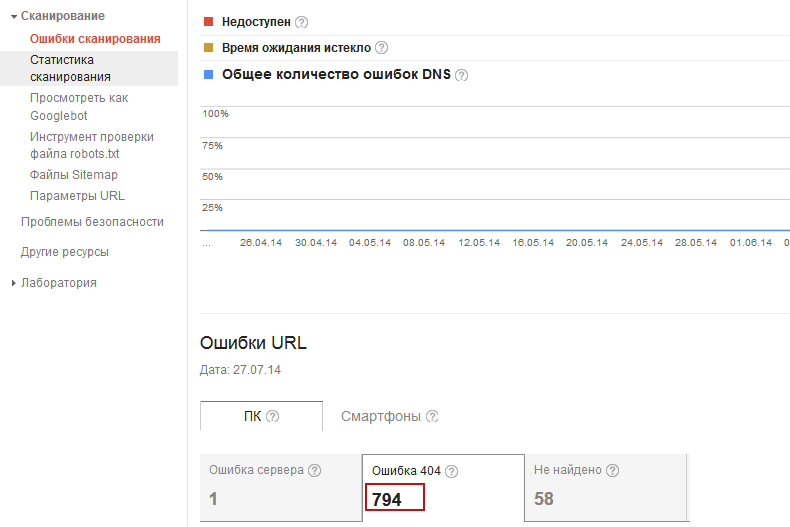Click chart date label 16.05.14
The image size is (790, 527).
pos(533,243)
